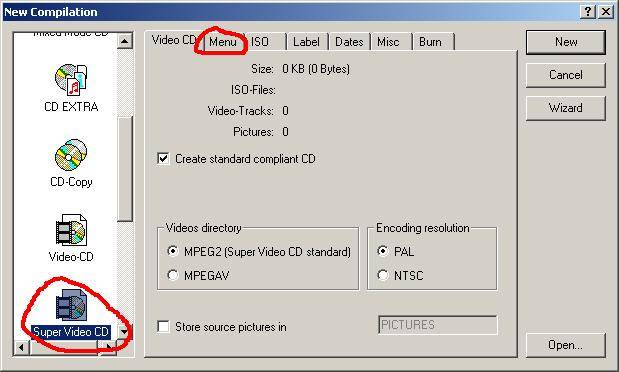Choose the CD-Copy disc icon
The width and height of the screenshot is (619, 372).
[71, 155]
